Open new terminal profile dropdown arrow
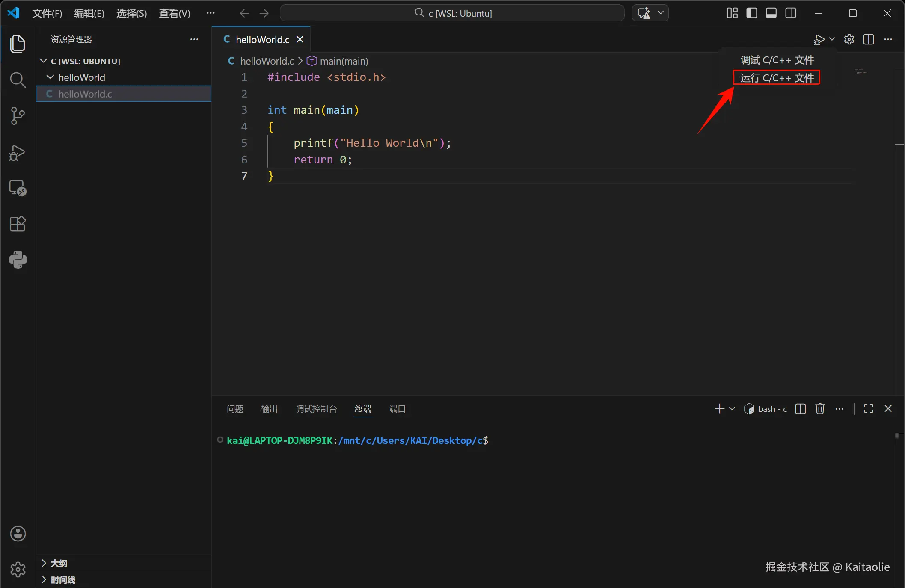 [732, 409]
